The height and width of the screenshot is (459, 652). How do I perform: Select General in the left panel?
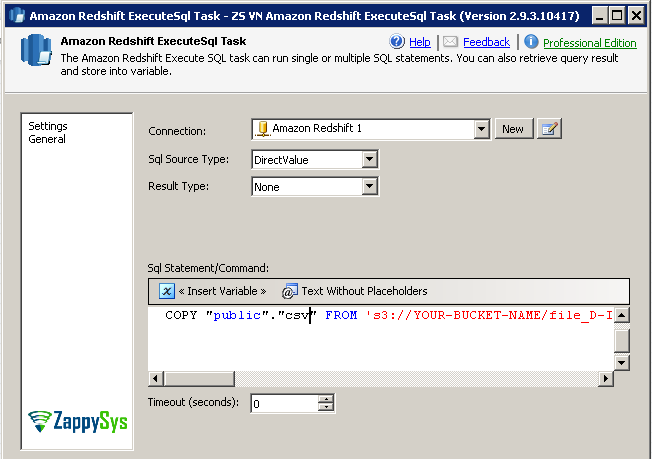click(47, 139)
